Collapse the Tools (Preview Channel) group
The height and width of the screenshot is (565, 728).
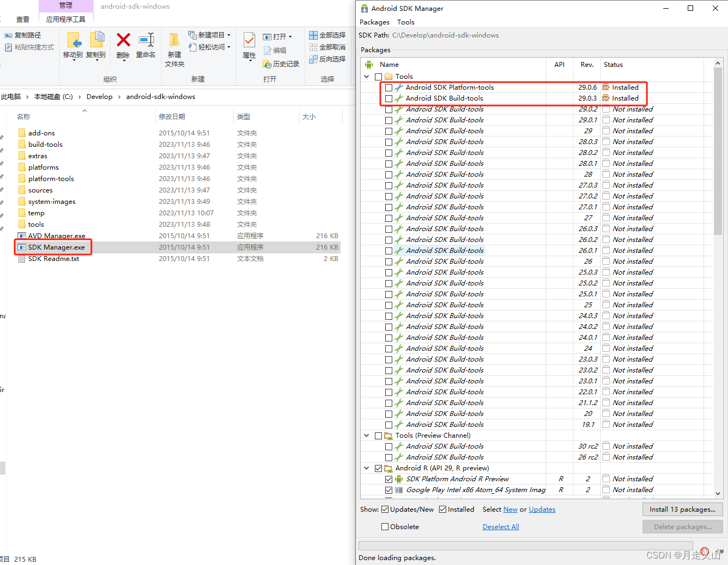click(367, 436)
